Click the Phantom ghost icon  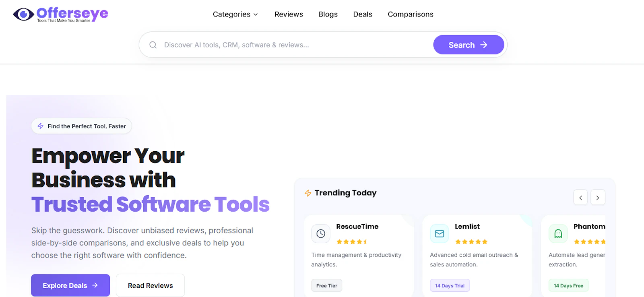(558, 233)
